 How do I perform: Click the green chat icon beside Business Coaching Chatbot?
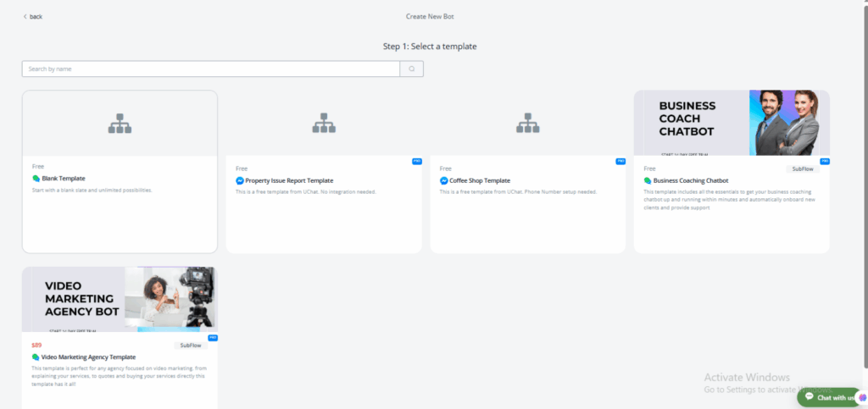point(648,180)
